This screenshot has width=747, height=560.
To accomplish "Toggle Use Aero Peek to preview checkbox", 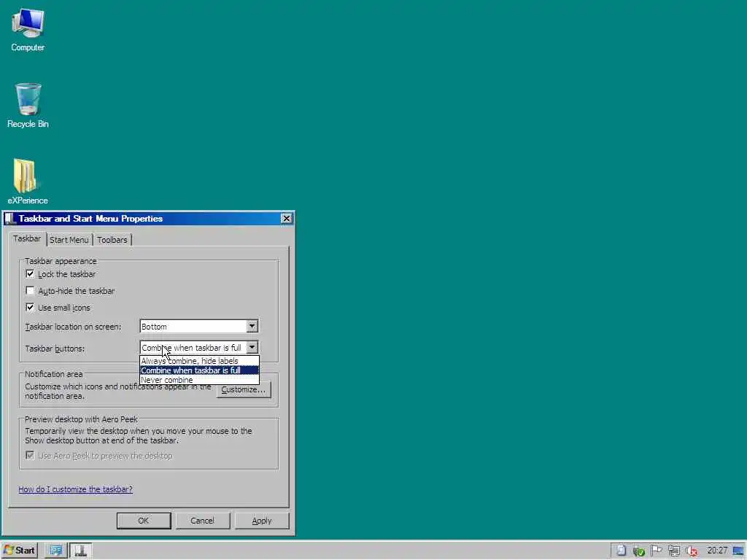I will (30, 455).
